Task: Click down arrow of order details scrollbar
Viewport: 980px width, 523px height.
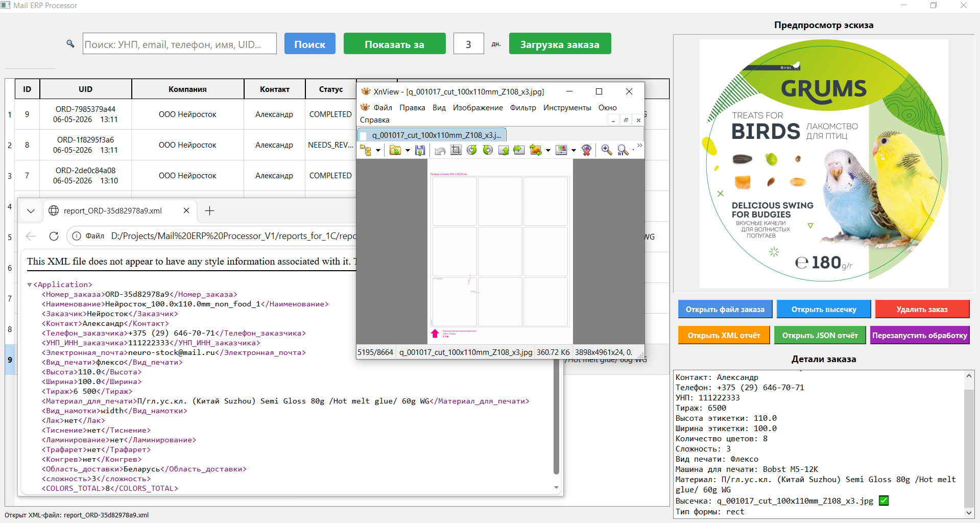Action: click(x=969, y=513)
